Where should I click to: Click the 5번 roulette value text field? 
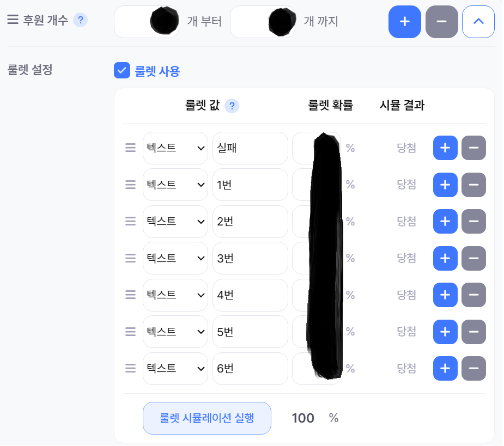pyautogui.click(x=250, y=332)
